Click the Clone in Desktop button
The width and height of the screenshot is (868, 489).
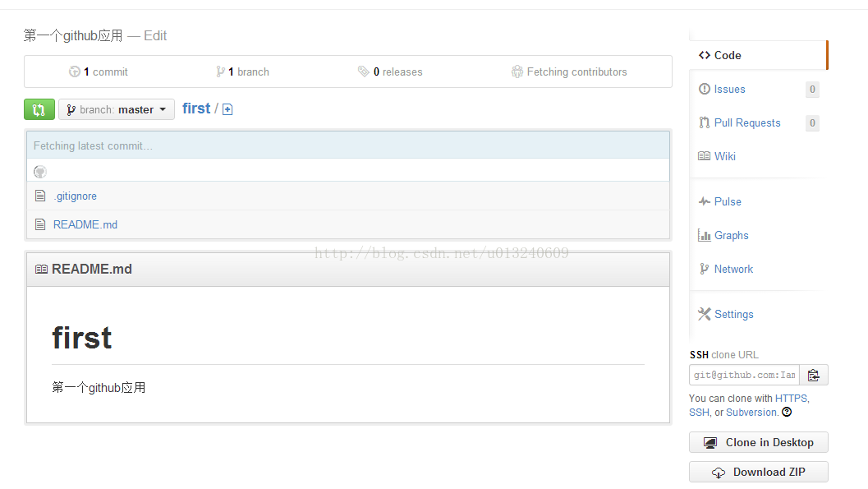(759, 442)
